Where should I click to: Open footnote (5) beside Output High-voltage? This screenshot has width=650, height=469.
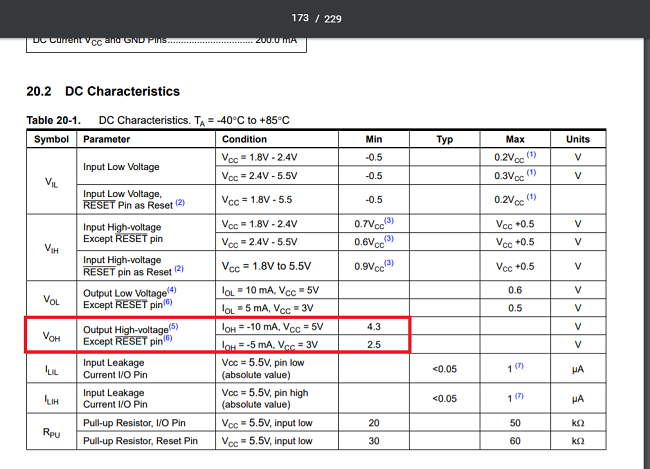(x=173, y=326)
